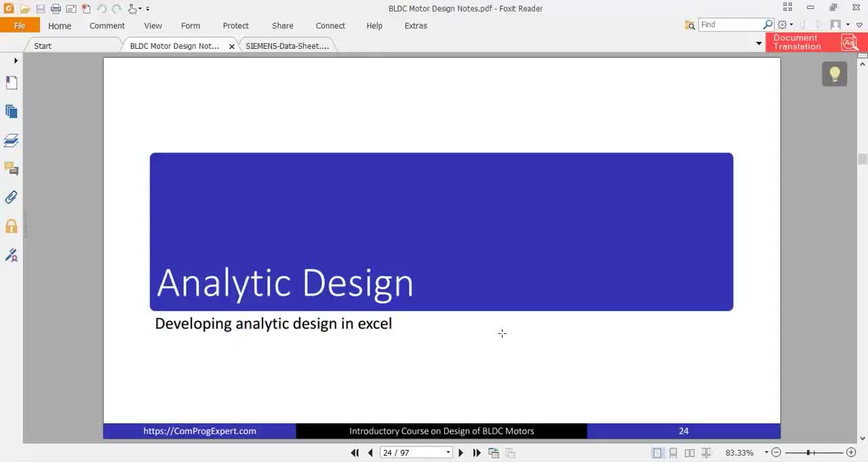Viewport: 868px width, 462px height.
Task: Open the Comments panel icon
Action: click(12, 169)
